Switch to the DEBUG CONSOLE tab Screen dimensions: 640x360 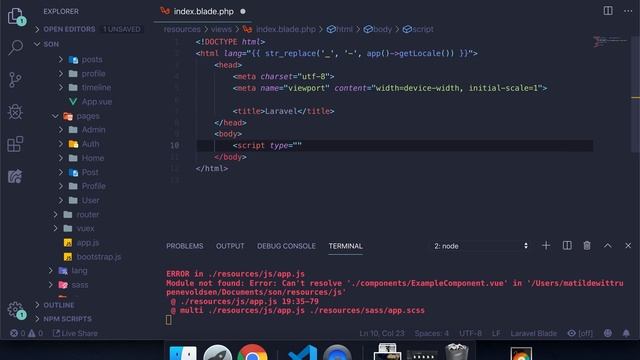tap(286, 246)
